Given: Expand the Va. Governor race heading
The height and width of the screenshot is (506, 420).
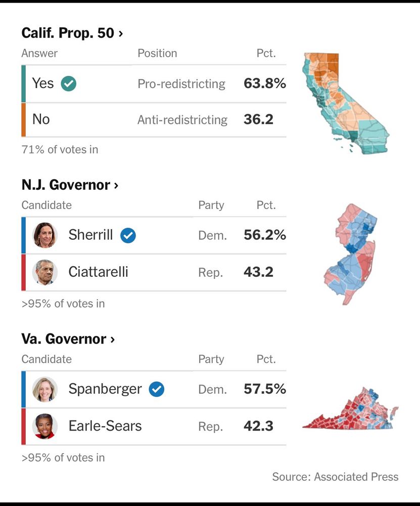Looking at the screenshot, I should [68, 339].
